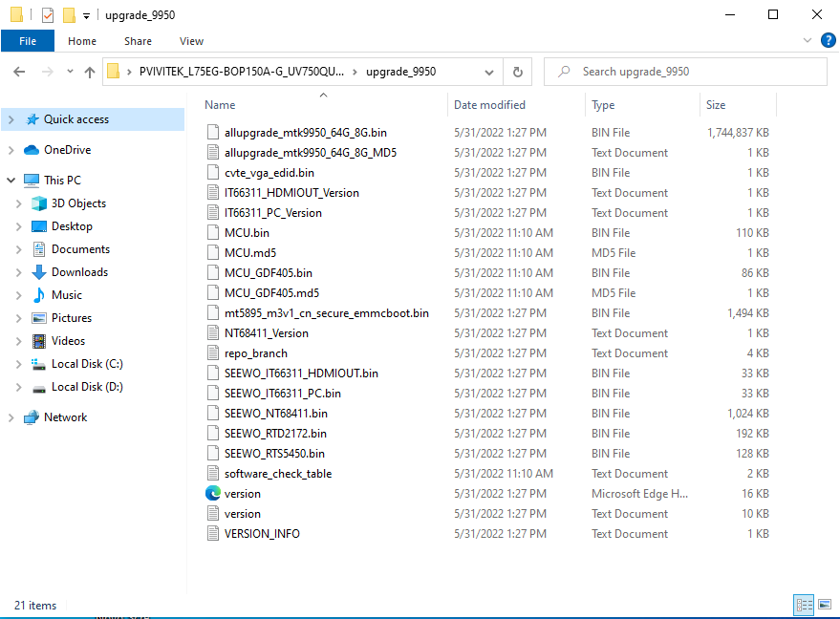Select MCU.bin file icon
This screenshot has height=619, width=840.
click(x=213, y=233)
